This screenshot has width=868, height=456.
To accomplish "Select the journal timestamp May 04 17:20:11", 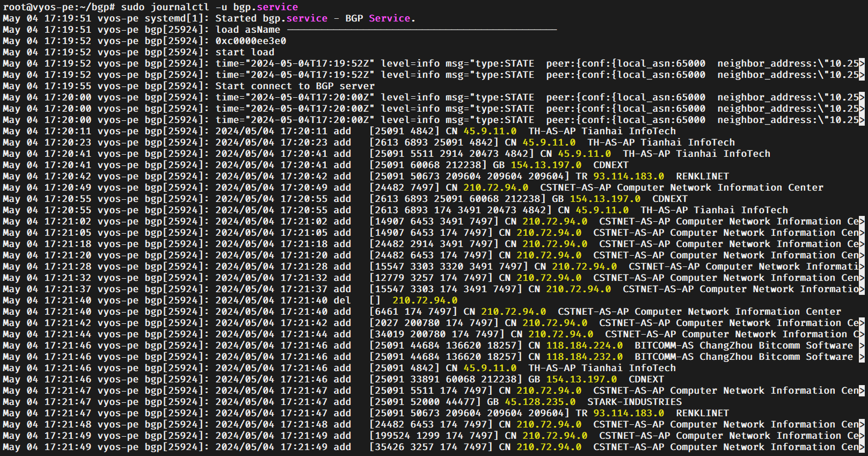I will click(47, 131).
